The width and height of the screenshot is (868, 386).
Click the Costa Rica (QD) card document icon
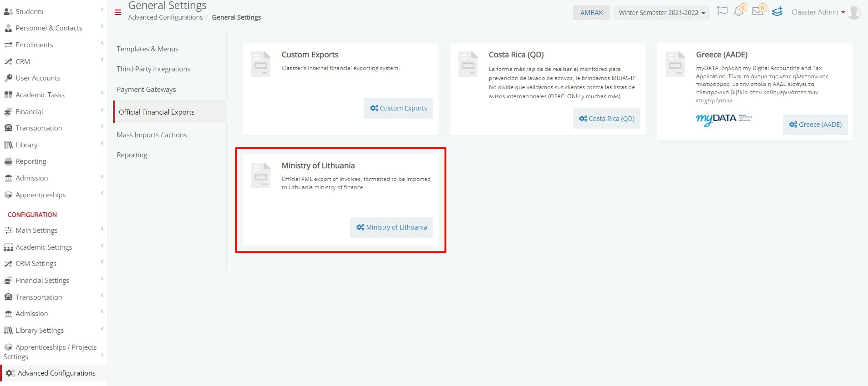[468, 64]
